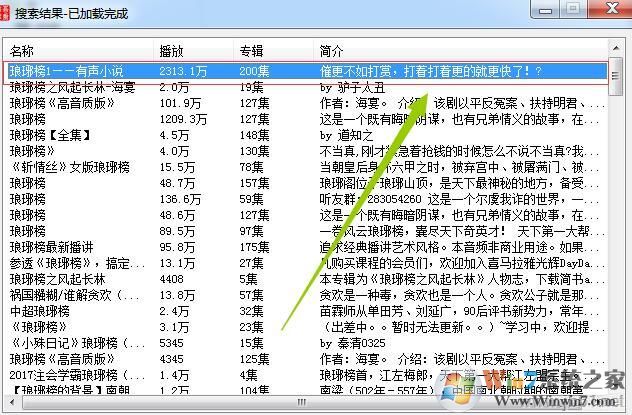Select row 祸国糨糊/谁解贪欢

308,295
